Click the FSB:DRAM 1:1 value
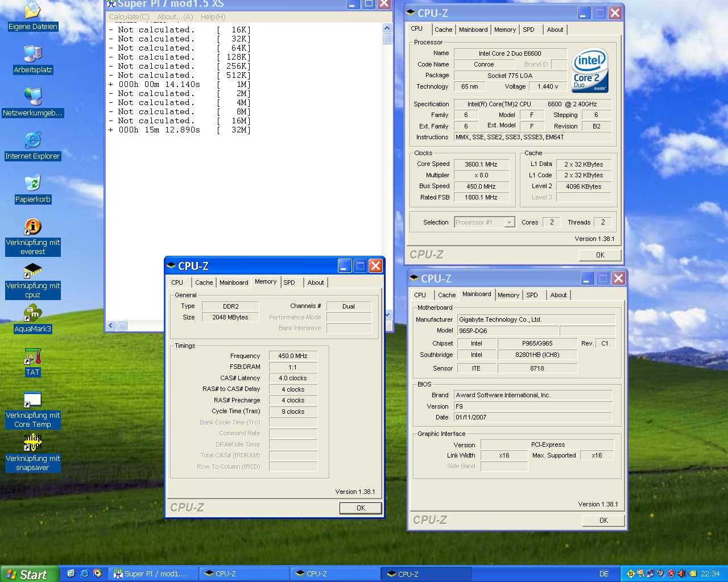This screenshot has width=728, height=582. (x=293, y=367)
